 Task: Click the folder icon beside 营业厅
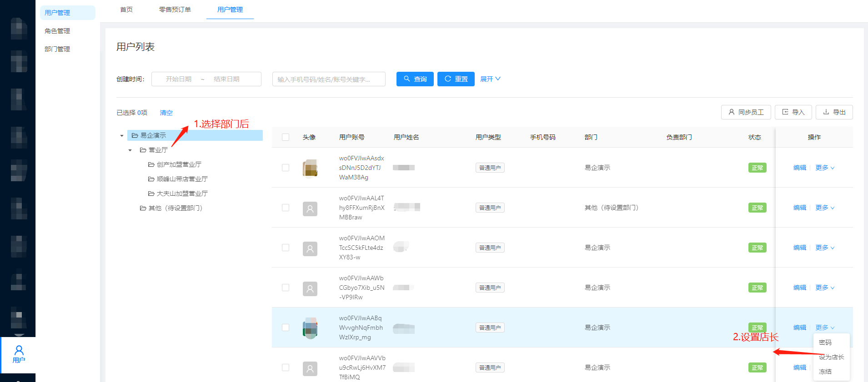pos(143,150)
